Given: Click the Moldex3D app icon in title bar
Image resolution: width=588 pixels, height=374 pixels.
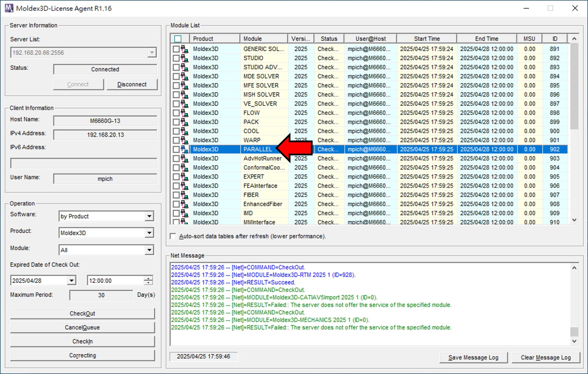Looking at the screenshot, I should click(9, 8).
